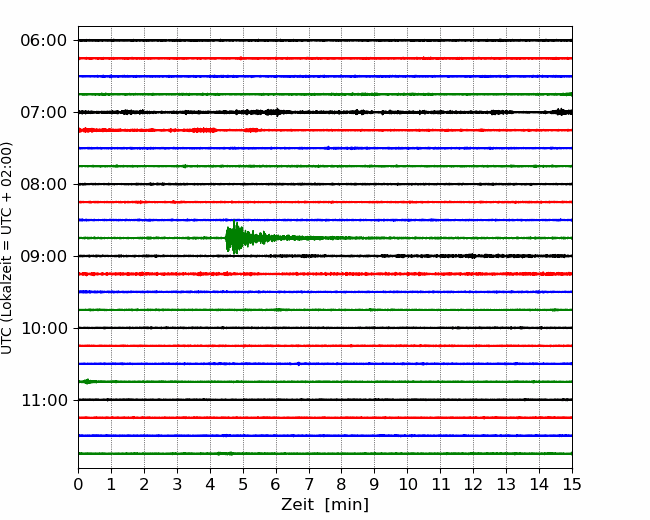Select the x-axis tick label 7

(309, 484)
